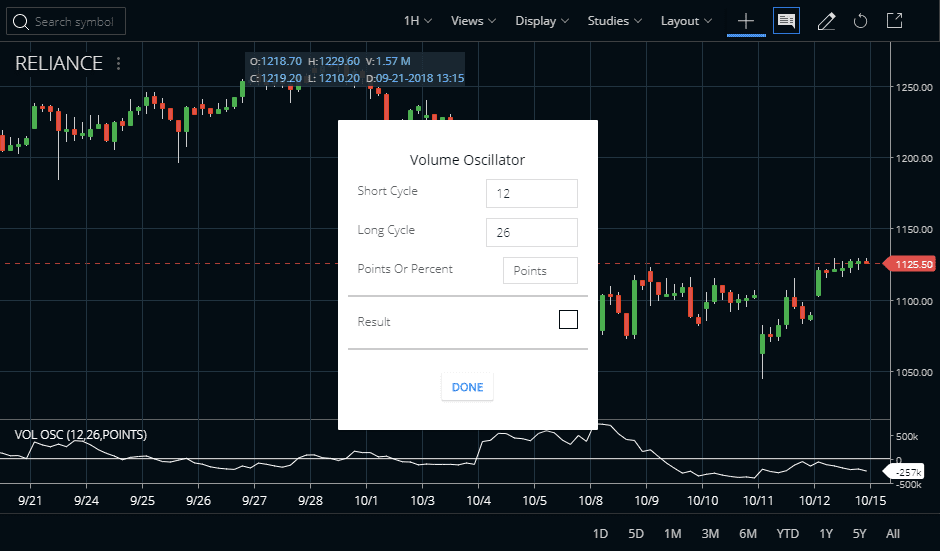Select the 1Y range

click(x=826, y=534)
